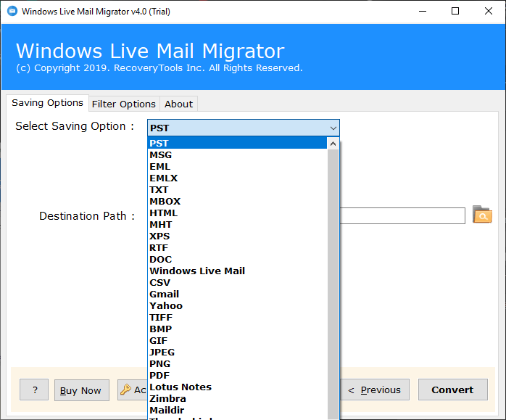
Task: Click the question mark help button
Action: pos(34,390)
